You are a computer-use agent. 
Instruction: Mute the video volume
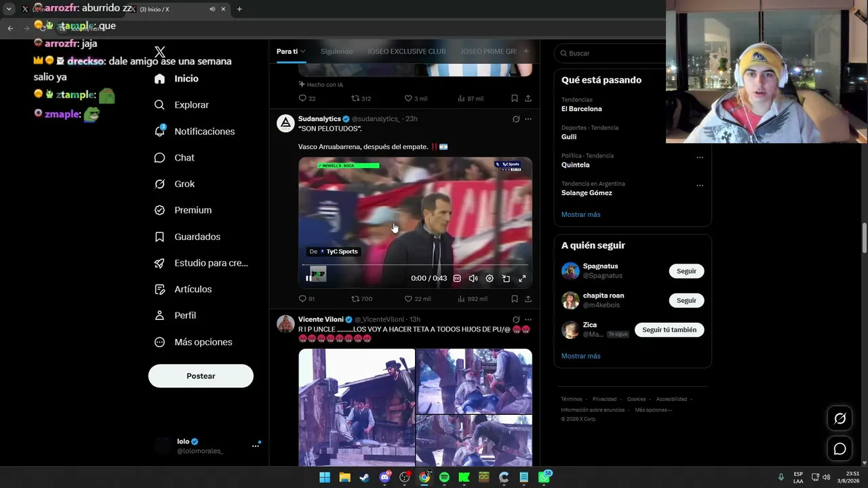tap(473, 278)
